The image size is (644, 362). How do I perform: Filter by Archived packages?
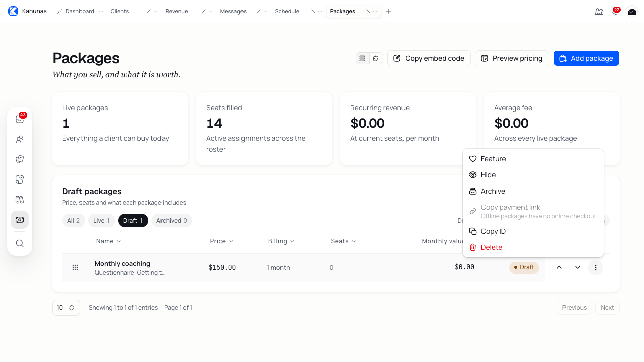click(172, 221)
